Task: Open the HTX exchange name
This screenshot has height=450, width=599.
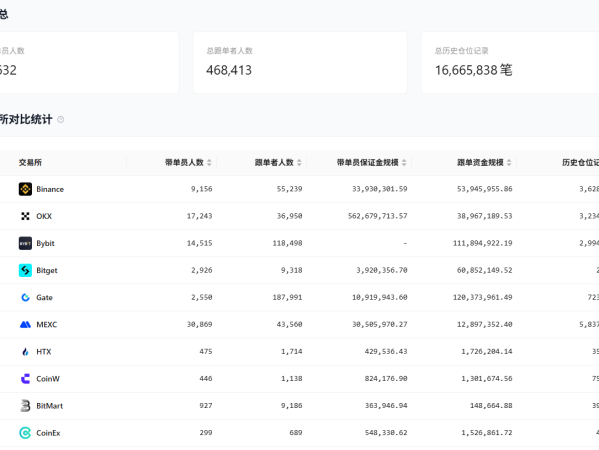Action: pos(44,352)
